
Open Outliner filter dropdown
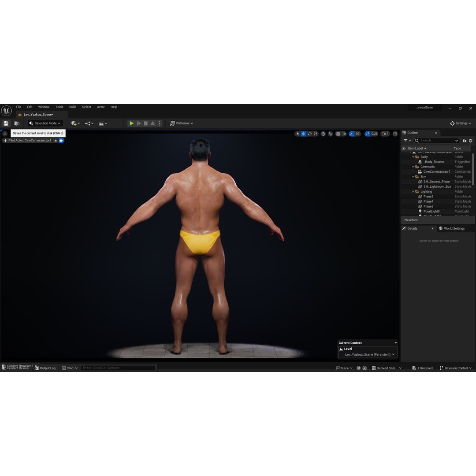click(407, 141)
